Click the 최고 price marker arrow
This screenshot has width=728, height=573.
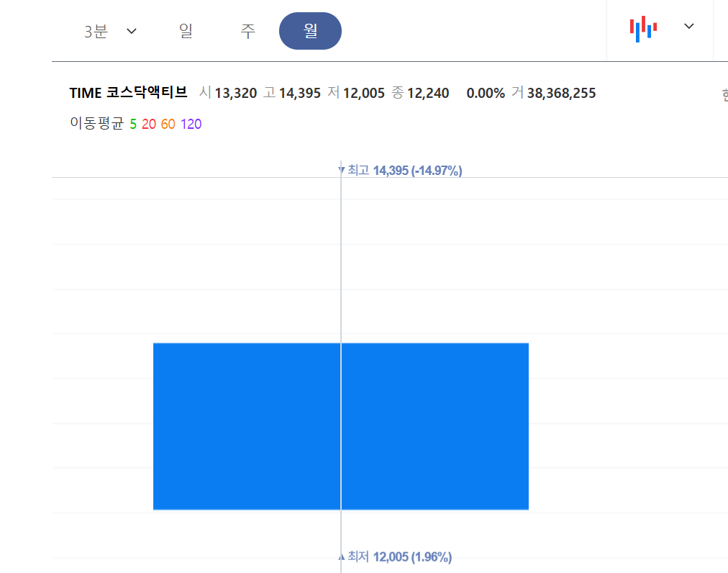click(341, 170)
